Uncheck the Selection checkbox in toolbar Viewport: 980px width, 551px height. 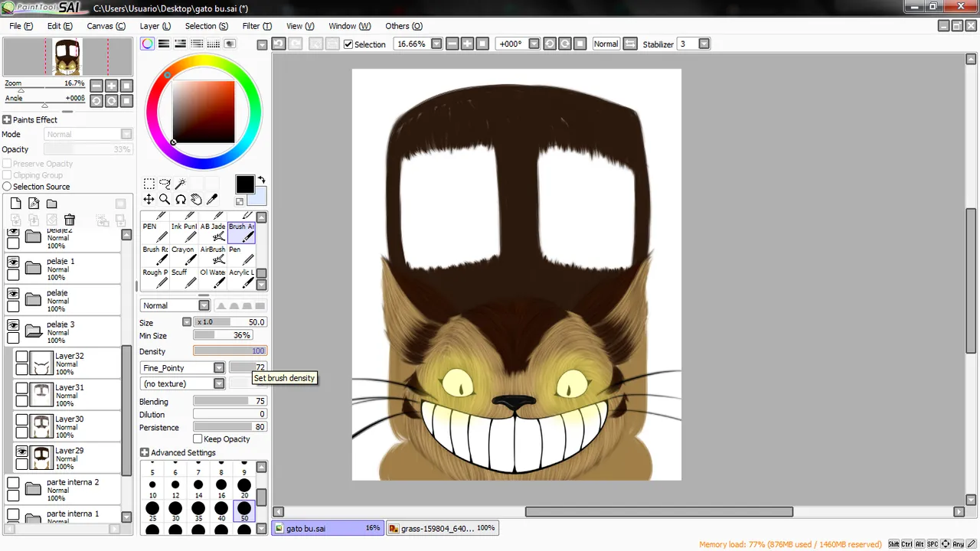pos(348,44)
